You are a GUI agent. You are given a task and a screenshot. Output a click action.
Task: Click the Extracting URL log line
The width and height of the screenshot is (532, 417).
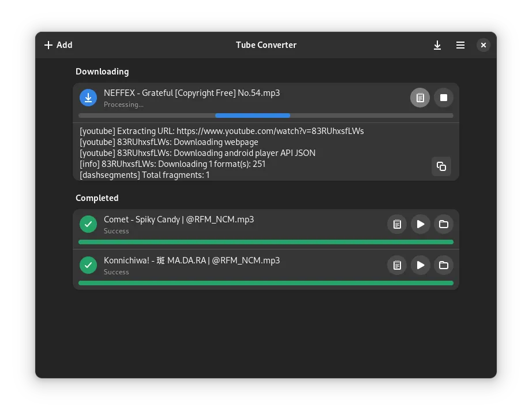pos(222,131)
